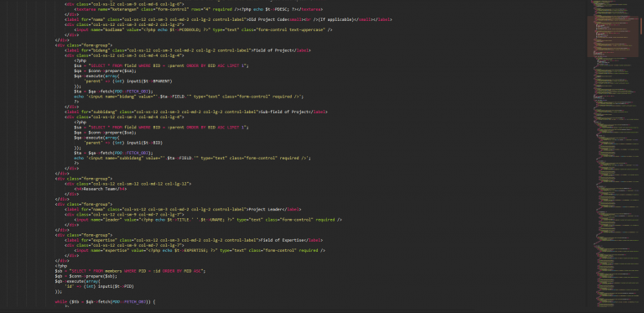This screenshot has height=313, width=644.
Task: Click the highlighted viewport region in minimap
Action: [612, 36]
